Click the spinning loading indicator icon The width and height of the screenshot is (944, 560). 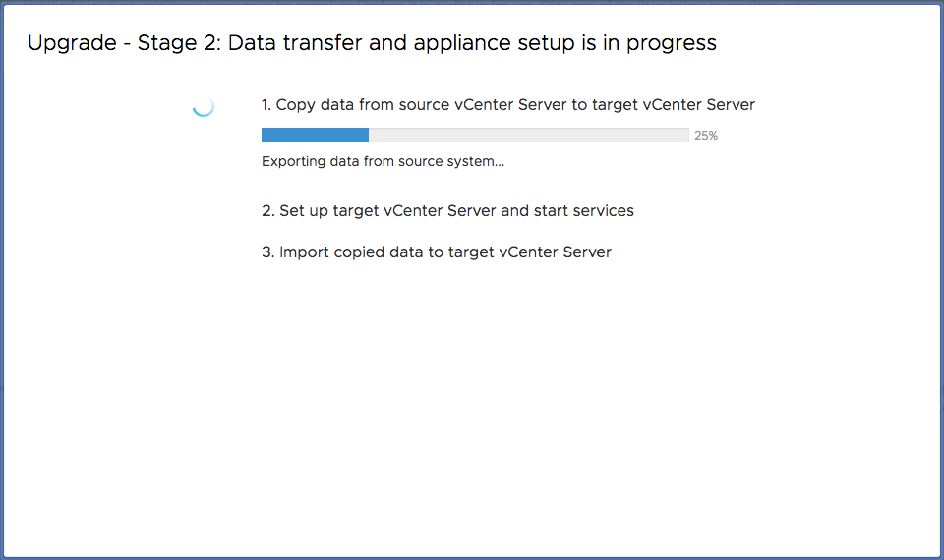pos(203,106)
